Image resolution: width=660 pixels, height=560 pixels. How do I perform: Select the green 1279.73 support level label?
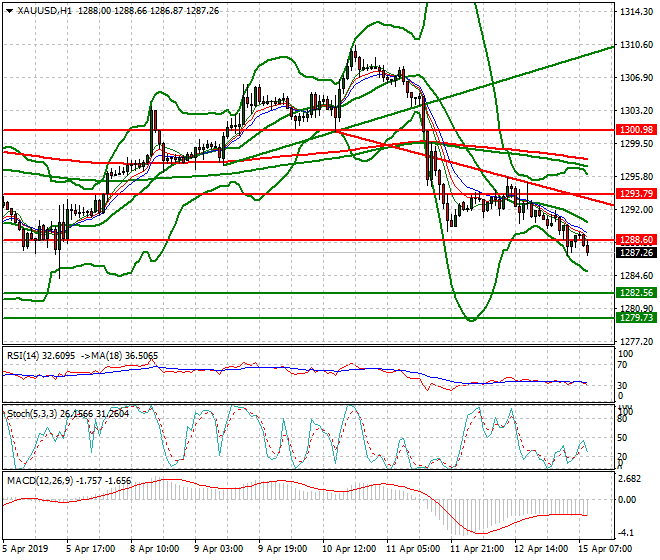(x=636, y=317)
